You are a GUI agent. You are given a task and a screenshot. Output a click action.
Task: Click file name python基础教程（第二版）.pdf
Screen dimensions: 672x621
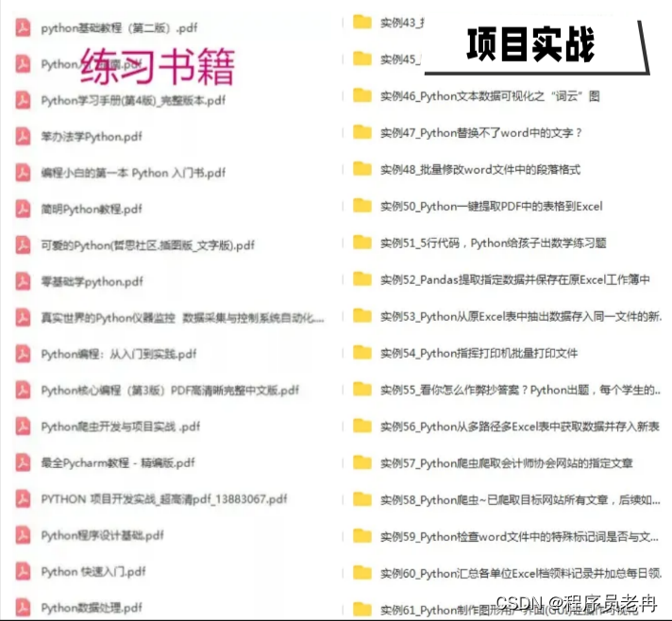click(119, 28)
